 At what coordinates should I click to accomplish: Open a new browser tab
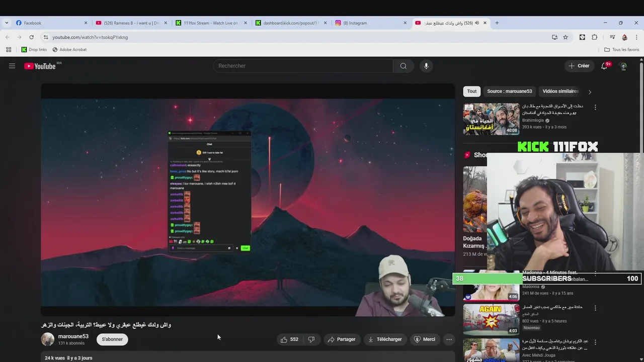pyautogui.click(x=497, y=23)
